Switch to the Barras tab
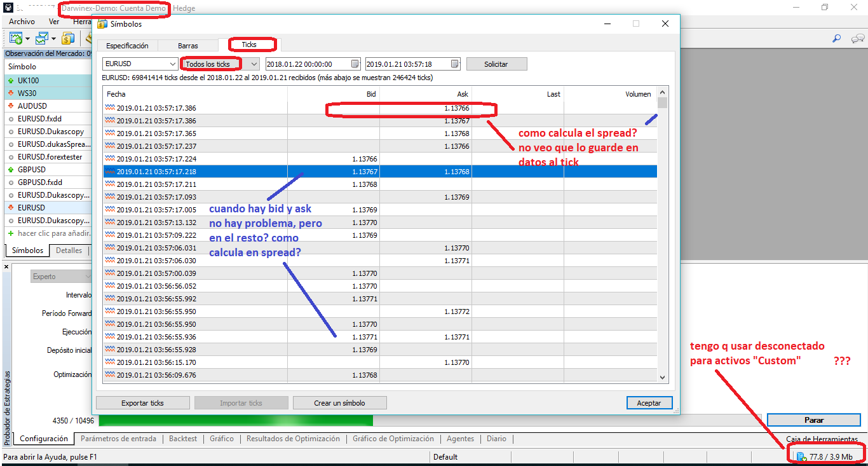The image size is (868, 466). [x=188, y=46]
